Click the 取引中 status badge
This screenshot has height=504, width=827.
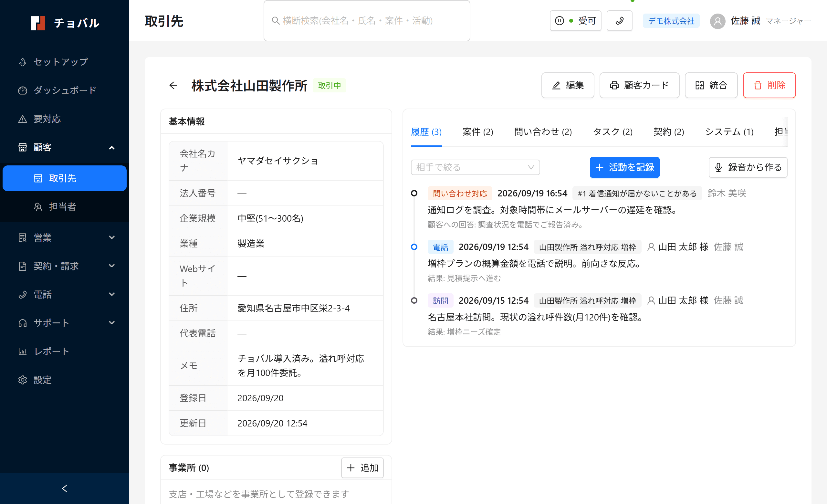[329, 86]
